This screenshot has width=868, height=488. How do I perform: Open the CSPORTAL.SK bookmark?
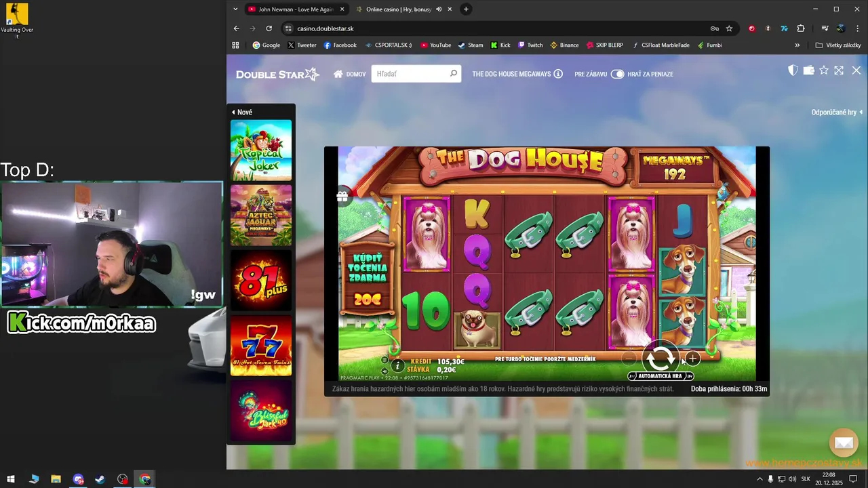(x=388, y=45)
